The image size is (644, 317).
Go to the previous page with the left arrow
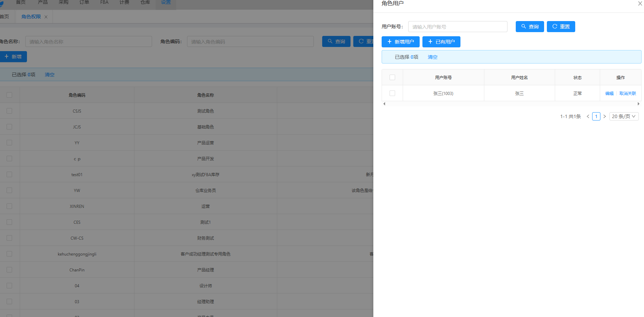pos(588,116)
